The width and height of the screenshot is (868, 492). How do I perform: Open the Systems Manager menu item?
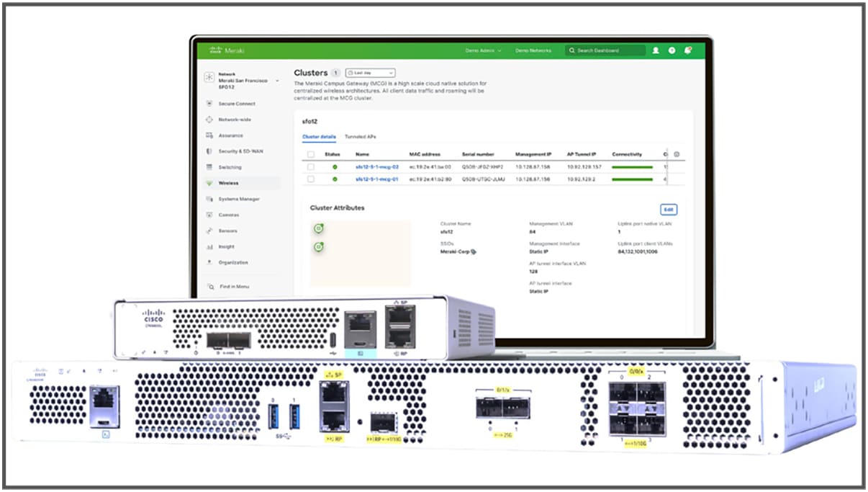point(239,199)
